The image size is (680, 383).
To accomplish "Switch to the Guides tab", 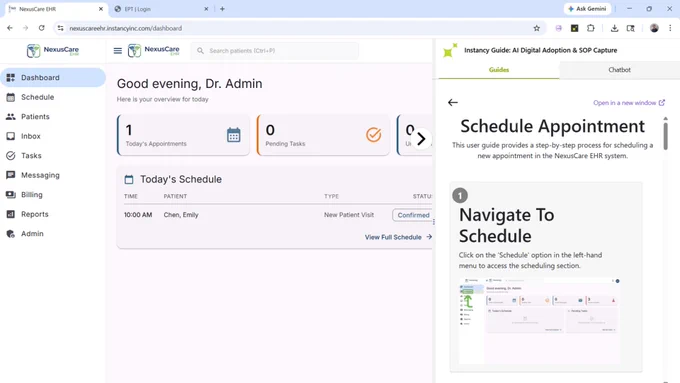I will (499, 70).
